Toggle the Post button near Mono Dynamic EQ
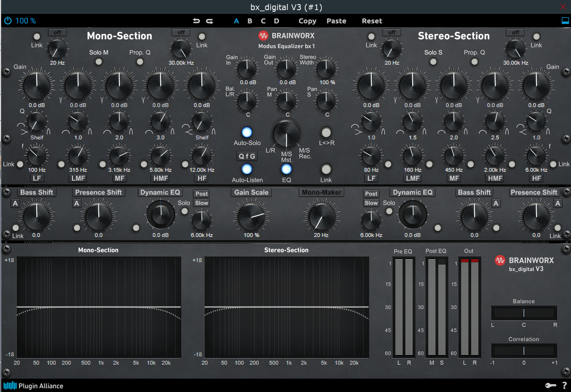The width and height of the screenshot is (571, 392). (x=202, y=194)
